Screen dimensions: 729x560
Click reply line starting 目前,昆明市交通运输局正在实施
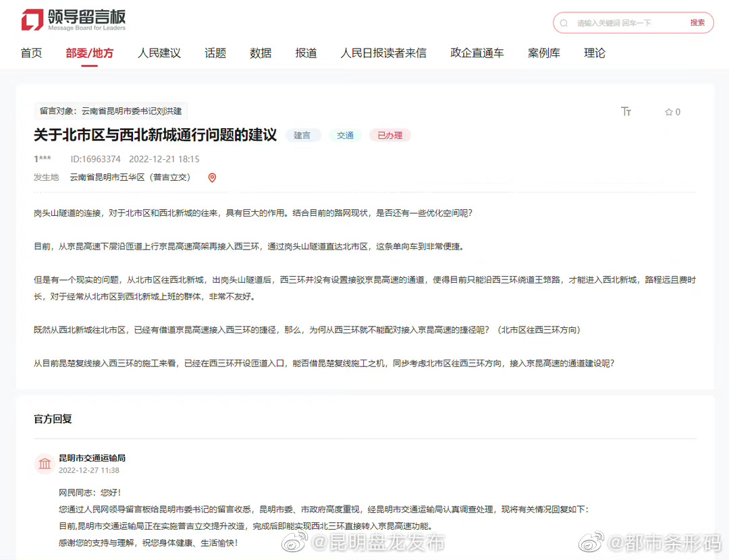[x=246, y=526]
